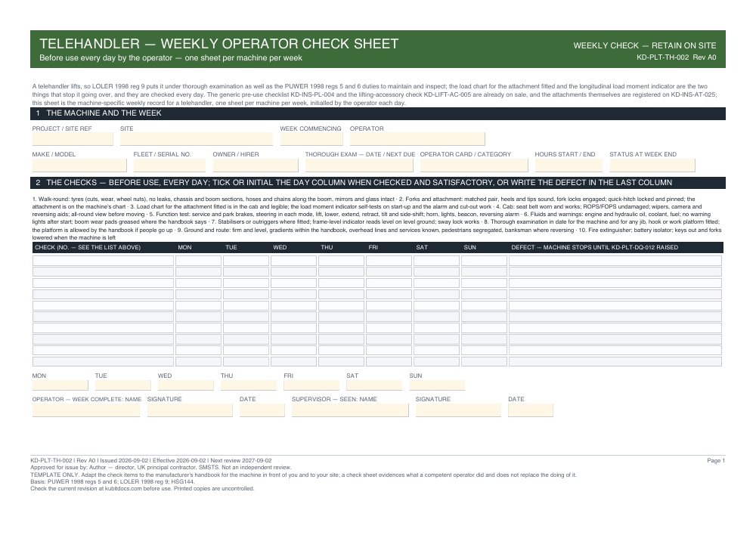The height and width of the screenshot is (535, 756).
Task: Click the SITE input field
Action: [x=197, y=139]
